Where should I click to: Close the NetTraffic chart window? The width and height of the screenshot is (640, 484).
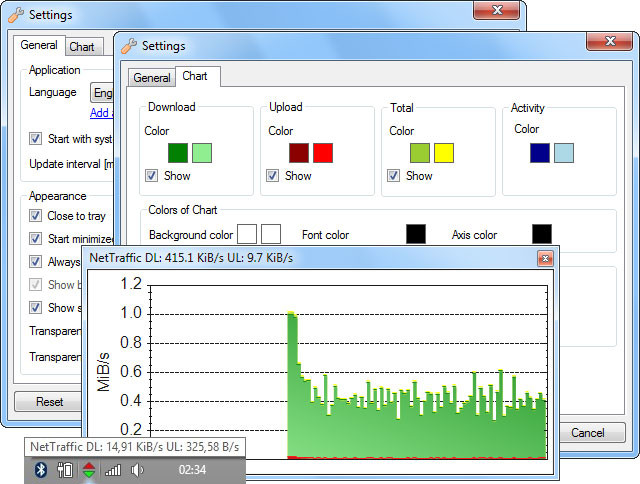(x=545, y=259)
